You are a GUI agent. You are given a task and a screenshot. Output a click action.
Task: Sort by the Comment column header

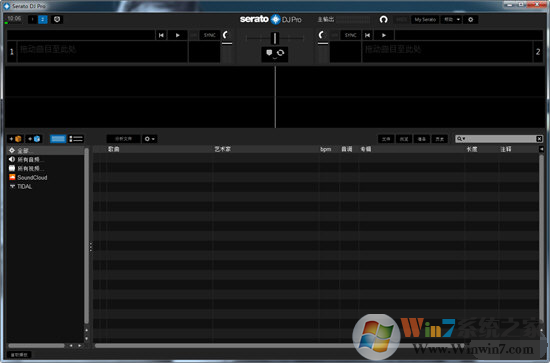pos(506,149)
